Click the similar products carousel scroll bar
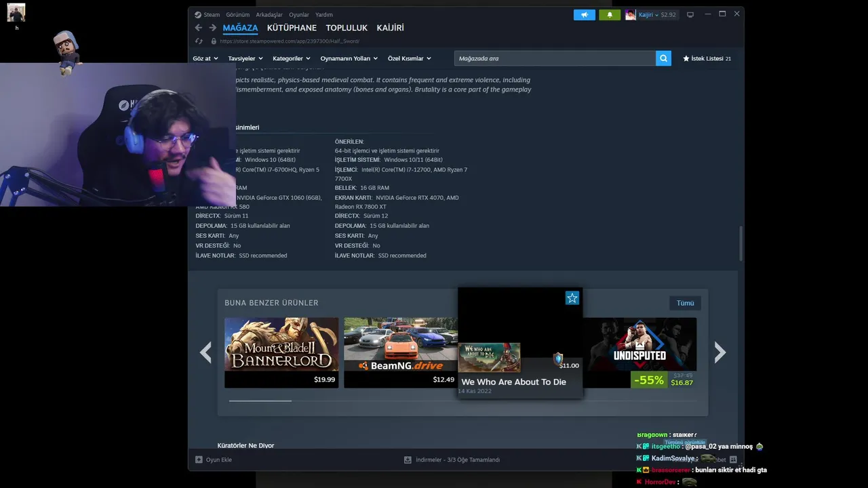Viewport: 868px width, 488px height. click(x=260, y=401)
